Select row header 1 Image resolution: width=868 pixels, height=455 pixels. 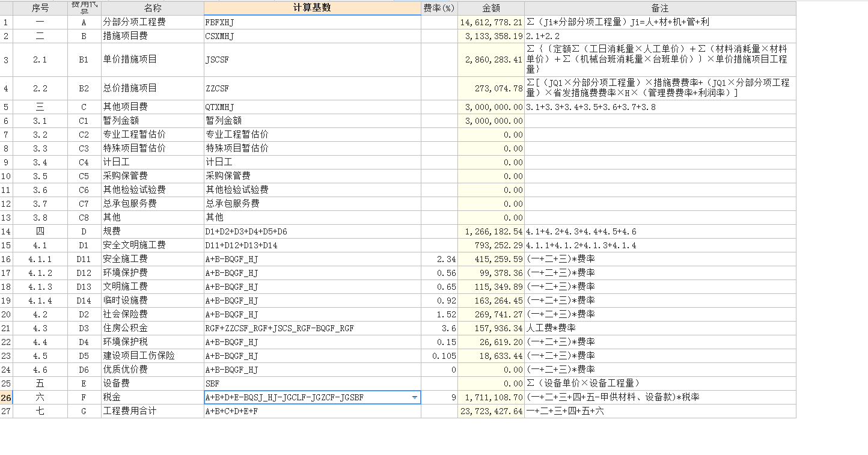6,22
